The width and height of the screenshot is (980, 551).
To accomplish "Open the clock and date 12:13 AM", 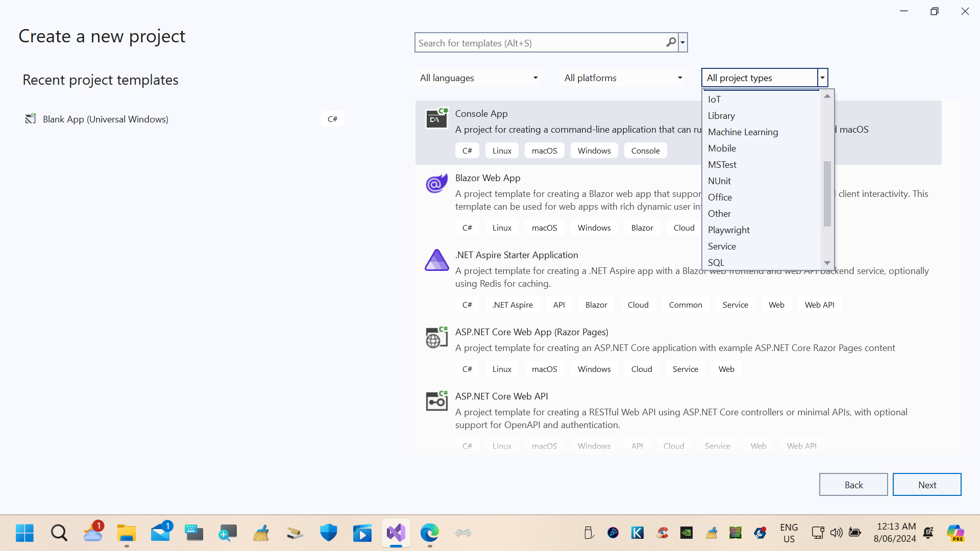I will (895, 533).
